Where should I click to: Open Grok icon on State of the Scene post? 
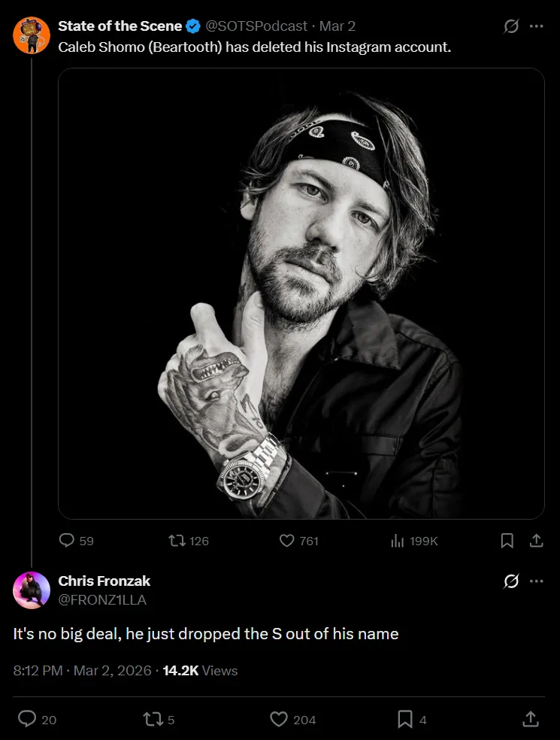pos(511,26)
